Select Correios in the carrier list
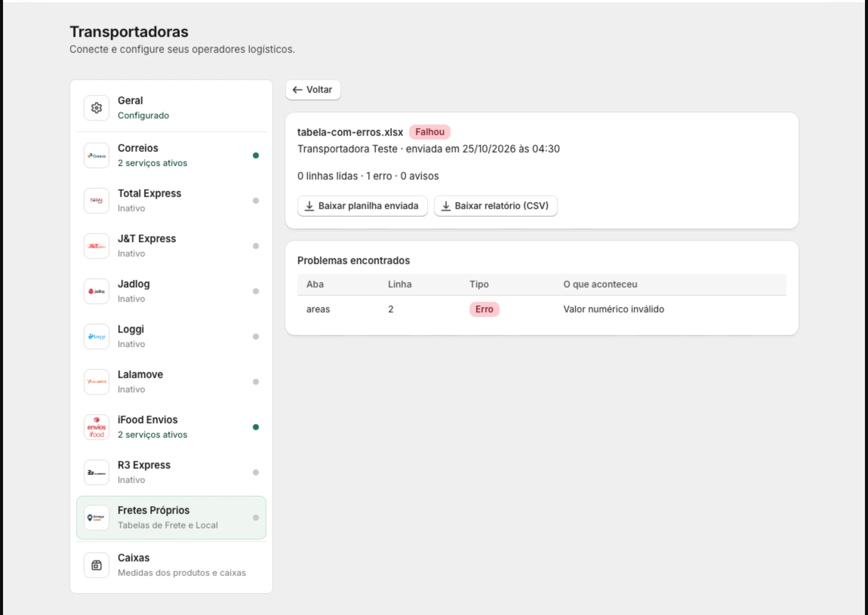This screenshot has width=868, height=615. pyautogui.click(x=171, y=155)
